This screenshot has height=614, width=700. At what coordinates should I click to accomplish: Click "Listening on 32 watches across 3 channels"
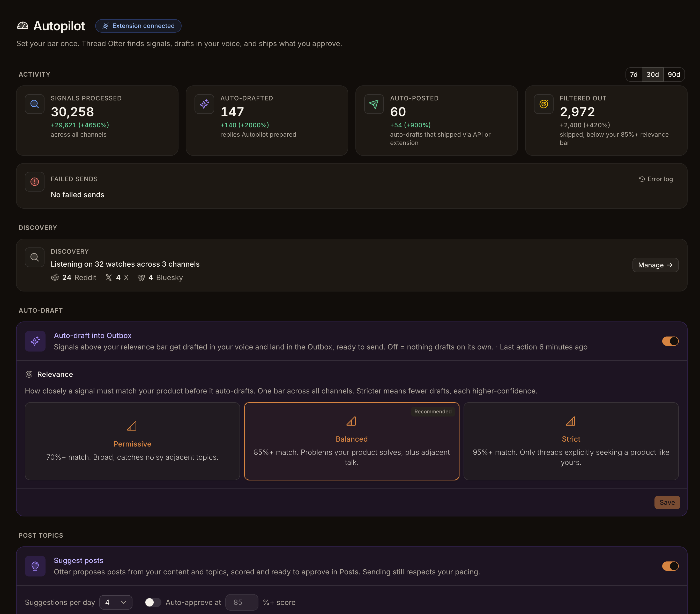[125, 264]
